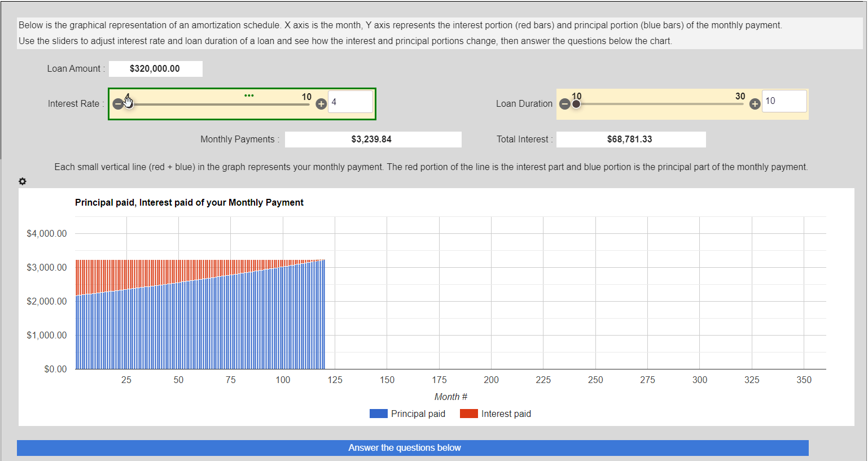Click the chart title above the graph
The image size is (868, 461).
[189, 202]
